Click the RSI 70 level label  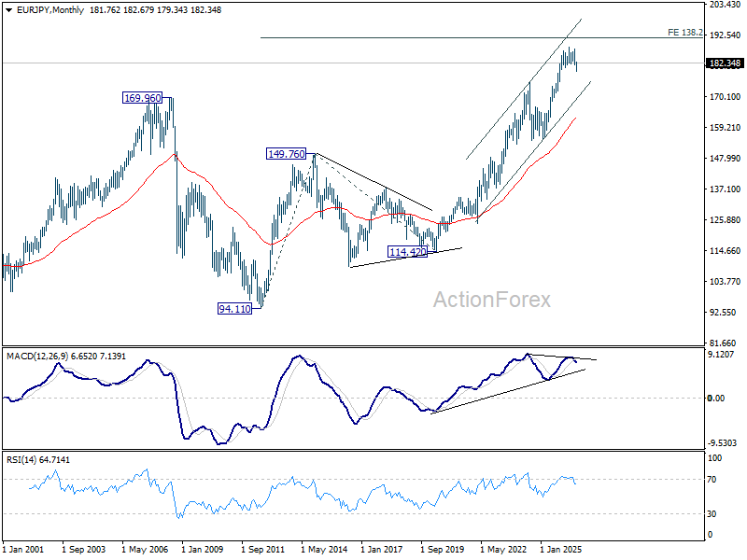[x=712, y=480]
